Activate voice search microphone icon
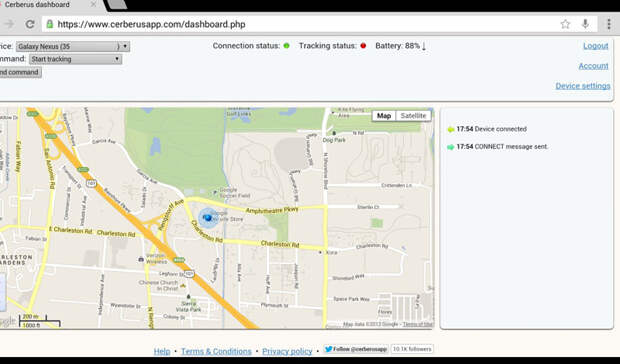The image size is (620, 364). pos(585,24)
